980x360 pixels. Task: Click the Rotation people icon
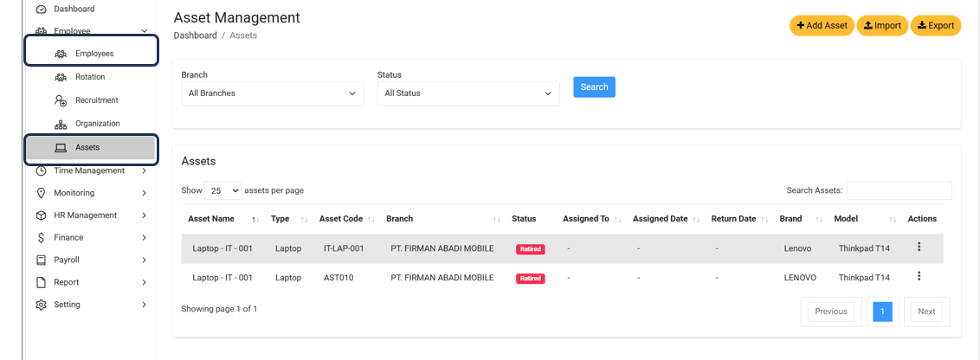pos(61,77)
